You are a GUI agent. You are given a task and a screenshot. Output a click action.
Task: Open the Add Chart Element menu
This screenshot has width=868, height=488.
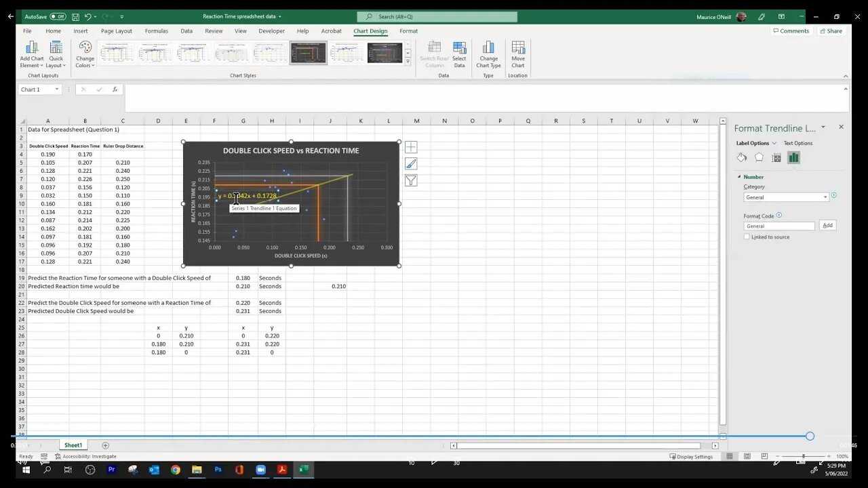point(32,54)
